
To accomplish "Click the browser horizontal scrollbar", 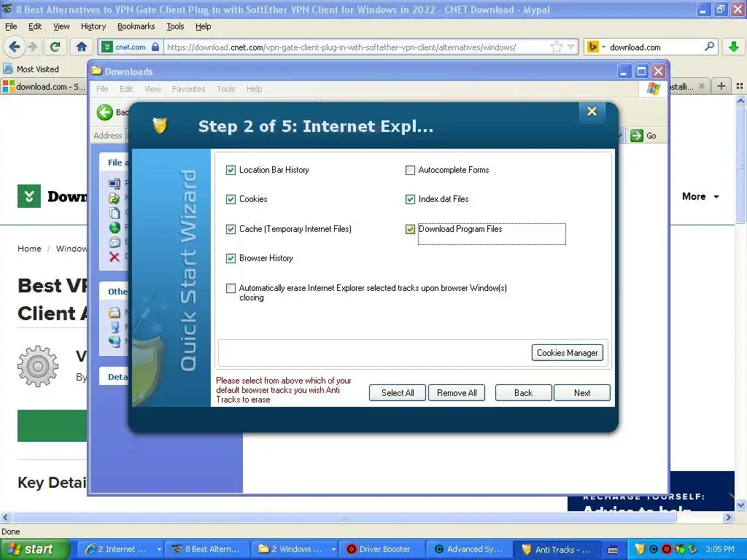I will [344, 517].
